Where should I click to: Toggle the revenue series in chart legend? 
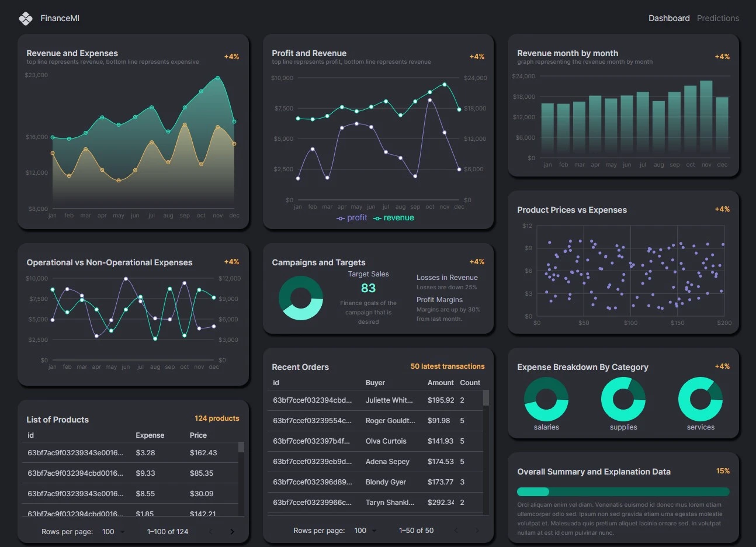[394, 218]
